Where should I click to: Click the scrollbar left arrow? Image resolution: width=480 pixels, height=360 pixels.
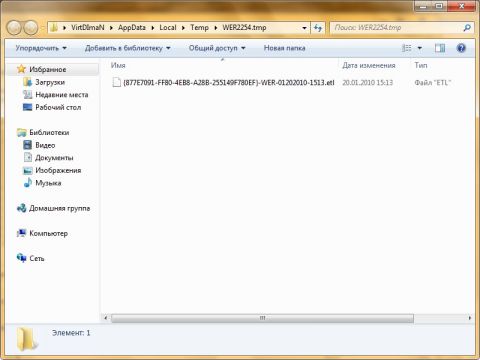coord(105,318)
